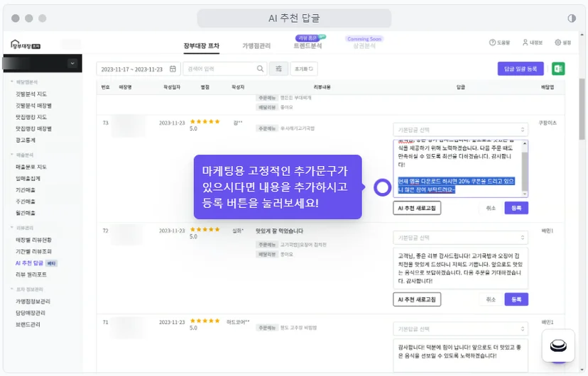Click 취소 for review 73 reply
The image size is (588, 376).
tap(491, 208)
